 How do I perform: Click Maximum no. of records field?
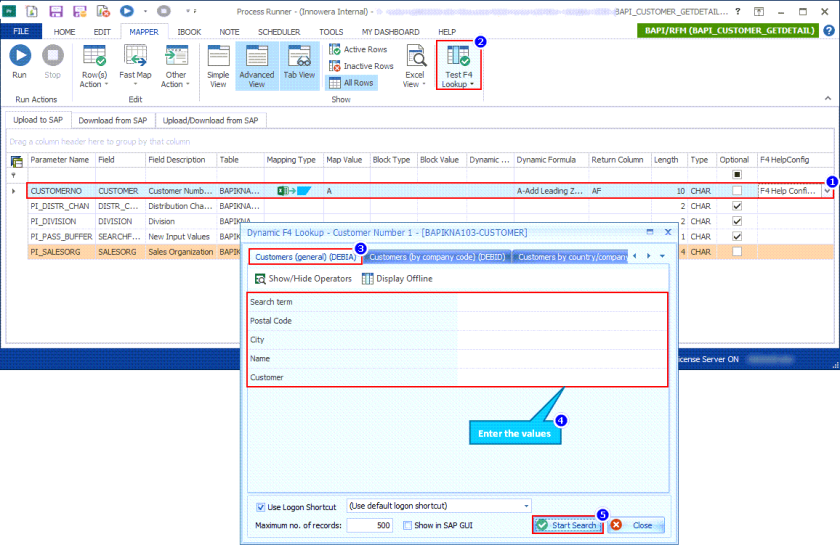369,525
